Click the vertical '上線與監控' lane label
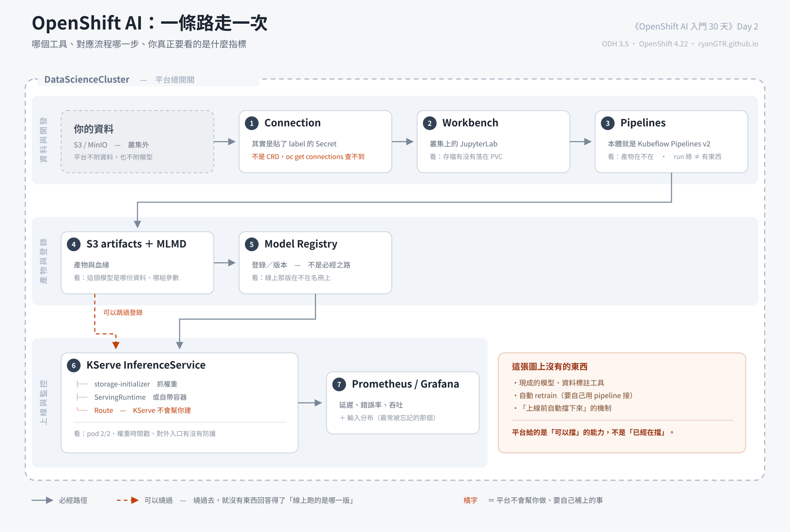Viewport: 790px width, 532px height. (x=43, y=402)
